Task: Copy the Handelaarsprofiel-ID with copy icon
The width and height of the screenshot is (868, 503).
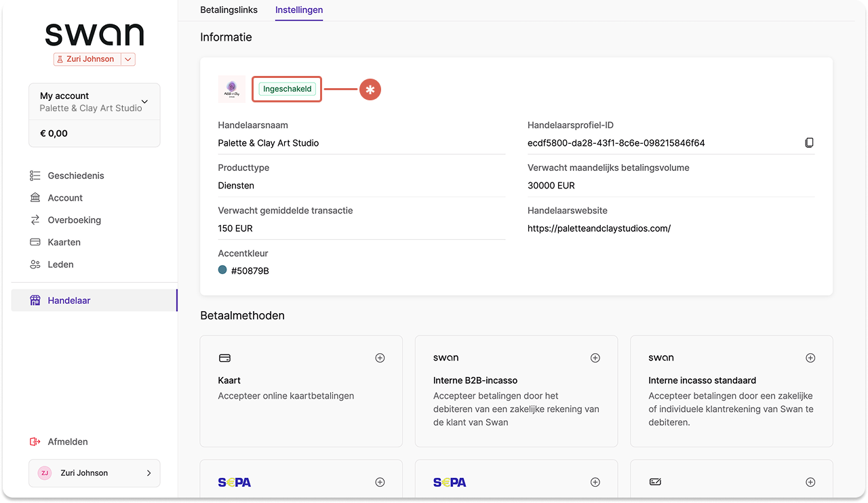Action: [809, 143]
